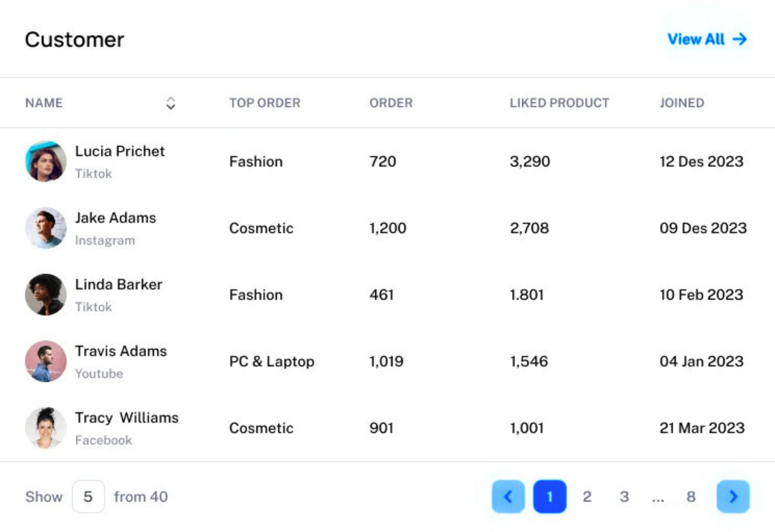The height and width of the screenshot is (532, 775).
Task: Open the View All link
Action: (707, 39)
